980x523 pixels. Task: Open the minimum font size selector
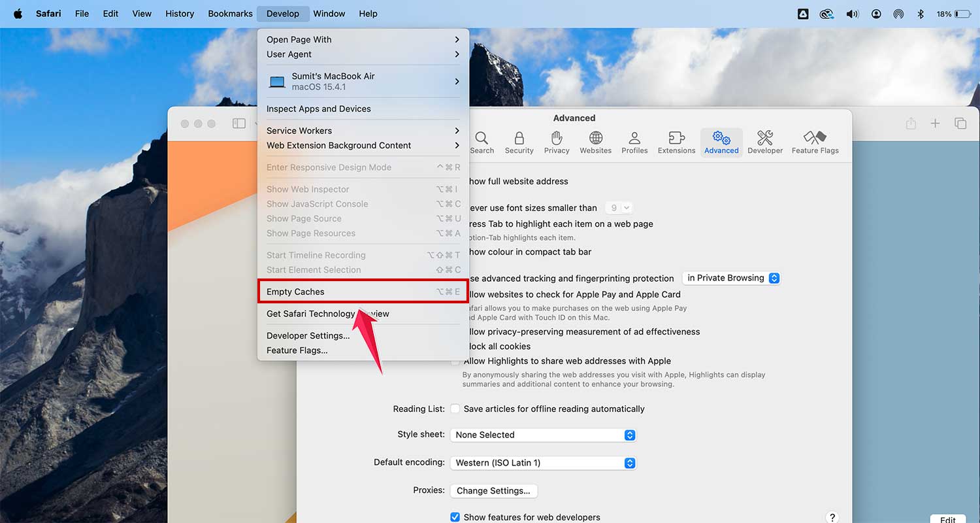pos(618,207)
